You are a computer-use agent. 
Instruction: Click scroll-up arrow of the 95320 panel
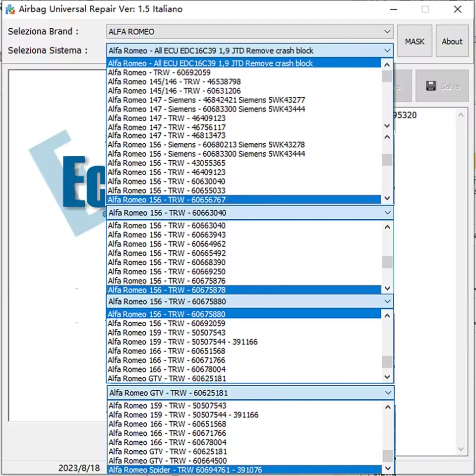pos(461,115)
